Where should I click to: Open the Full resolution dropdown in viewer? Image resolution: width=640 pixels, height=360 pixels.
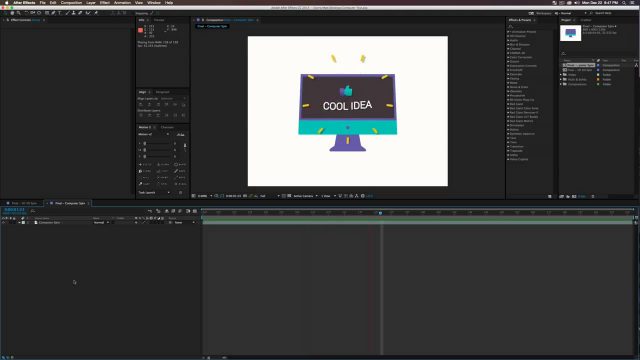coord(269,196)
